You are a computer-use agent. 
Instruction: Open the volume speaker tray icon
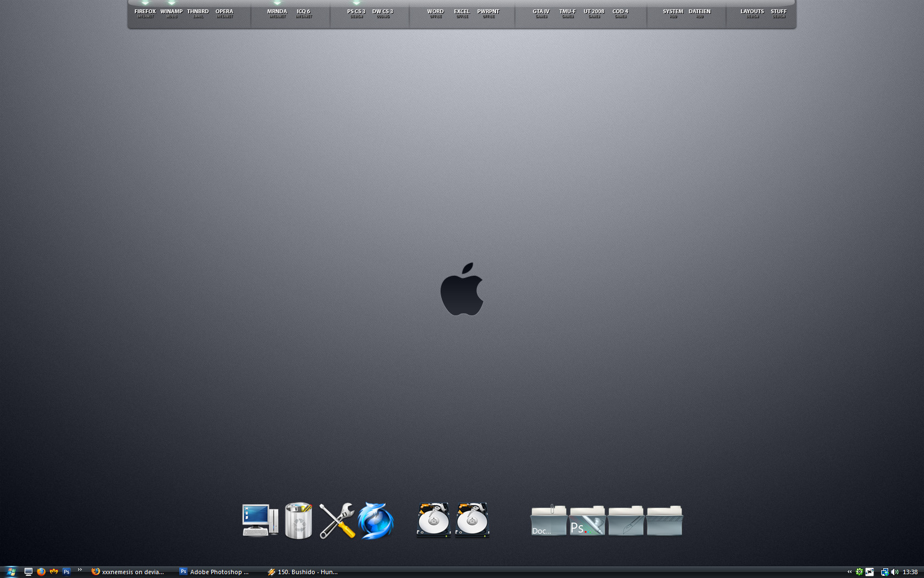click(x=894, y=572)
